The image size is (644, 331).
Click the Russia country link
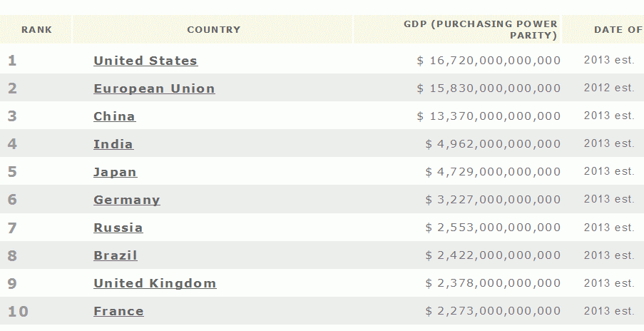tap(118, 228)
